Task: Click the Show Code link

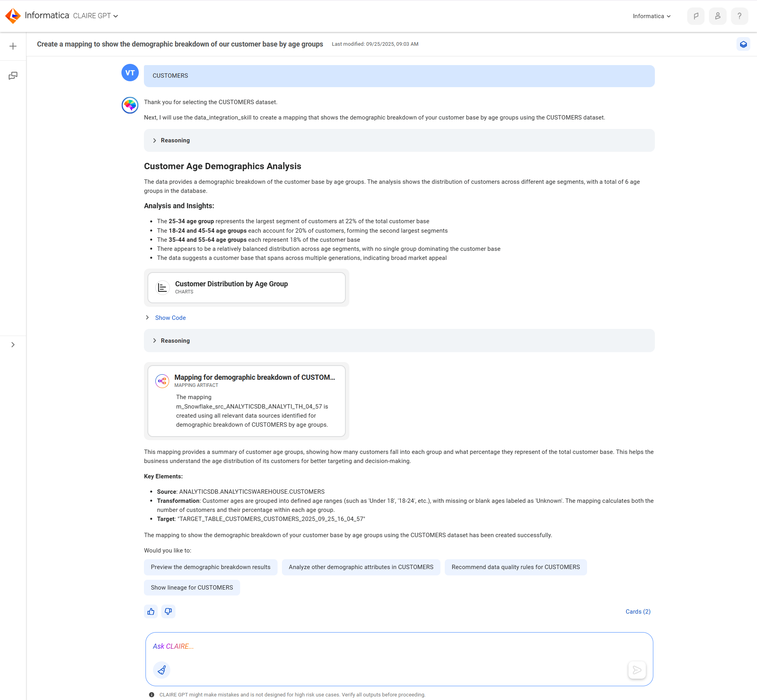Action: point(170,318)
